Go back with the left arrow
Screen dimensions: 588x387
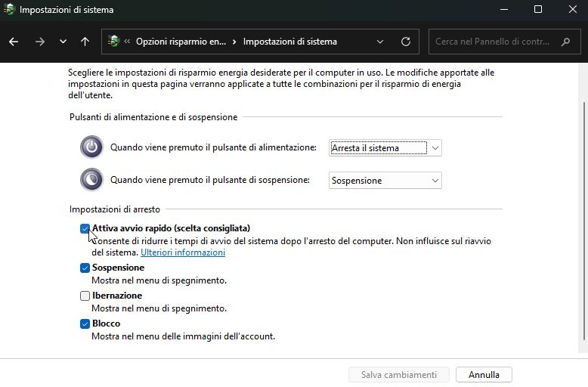click(x=14, y=42)
